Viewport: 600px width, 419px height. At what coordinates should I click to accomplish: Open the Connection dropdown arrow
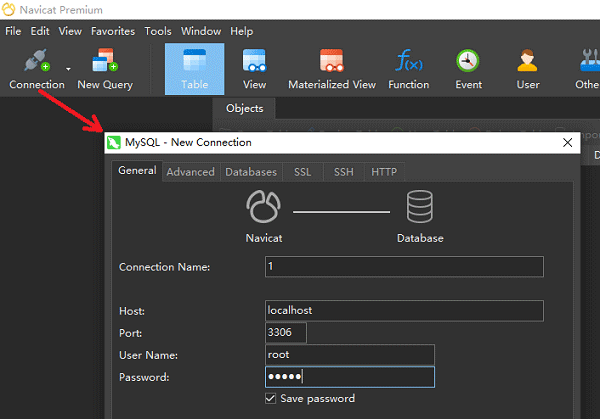point(68,69)
